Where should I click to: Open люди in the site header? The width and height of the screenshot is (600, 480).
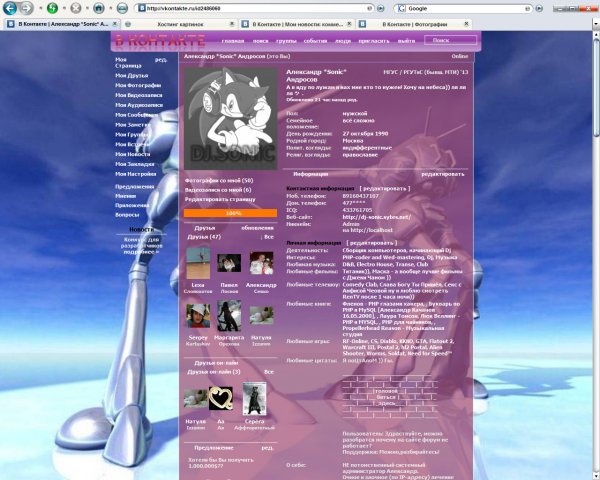(343, 41)
